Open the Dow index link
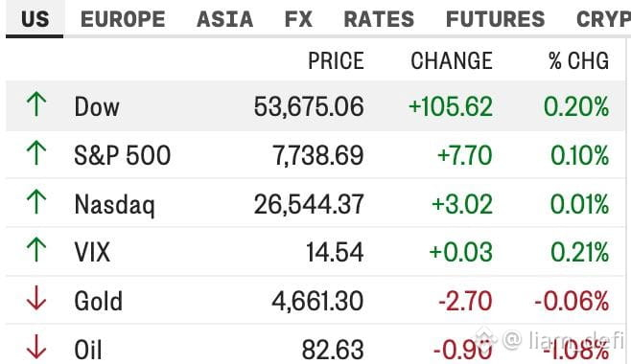 pos(97,107)
